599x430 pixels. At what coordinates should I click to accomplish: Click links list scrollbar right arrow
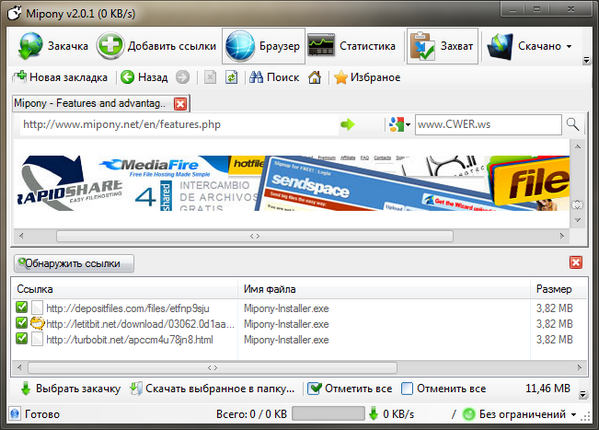[580, 368]
